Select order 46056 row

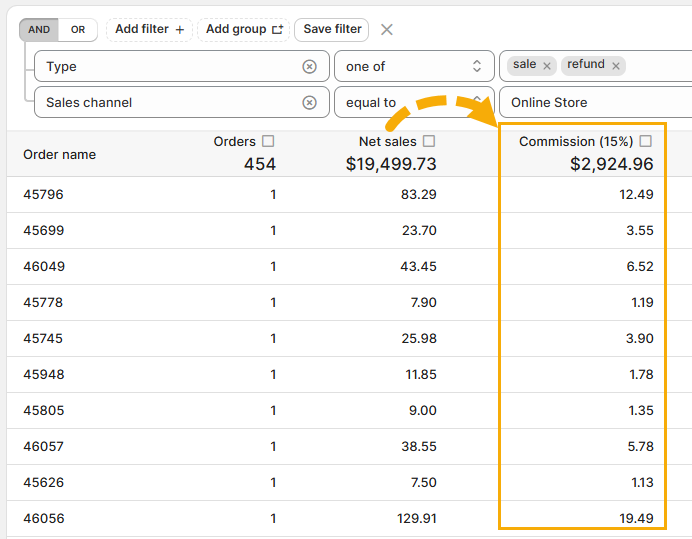[x=43, y=519]
